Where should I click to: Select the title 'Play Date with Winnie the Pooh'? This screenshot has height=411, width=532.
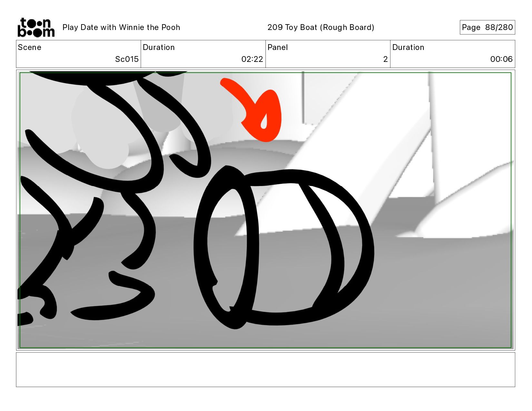[121, 27]
